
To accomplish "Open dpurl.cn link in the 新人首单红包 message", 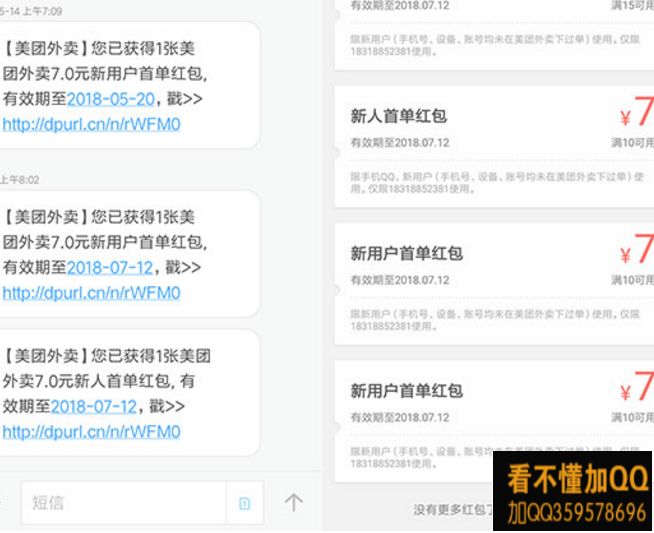I will [x=91, y=431].
